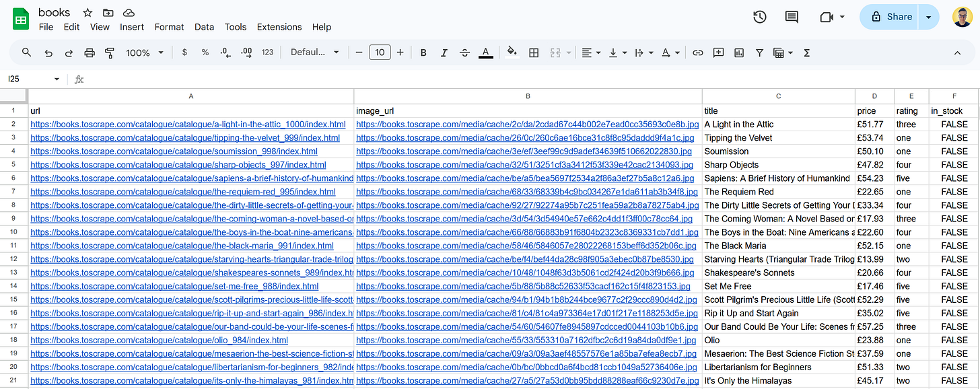Viewport: 980px width, 389px height.
Task: Print the spreadsheet
Action: 90,52
